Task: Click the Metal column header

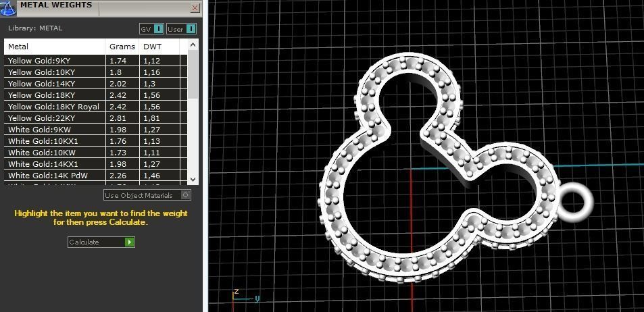Action: [55, 47]
